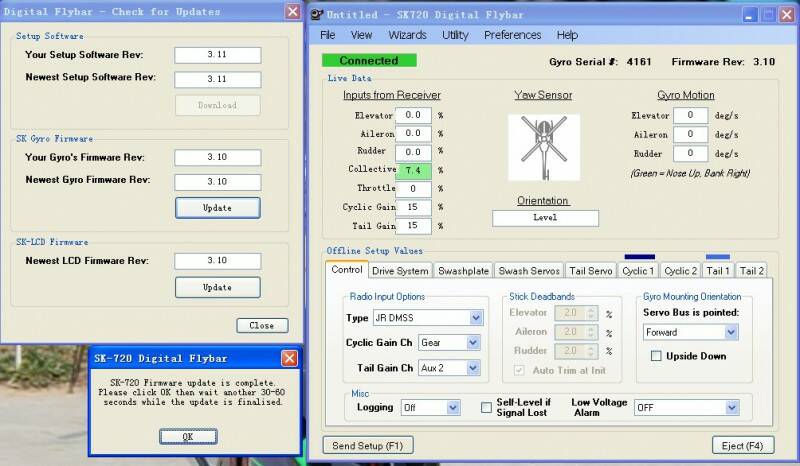Click the light blue marker above Tail 1
This screenshot has height=466, width=800.
(718, 257)
